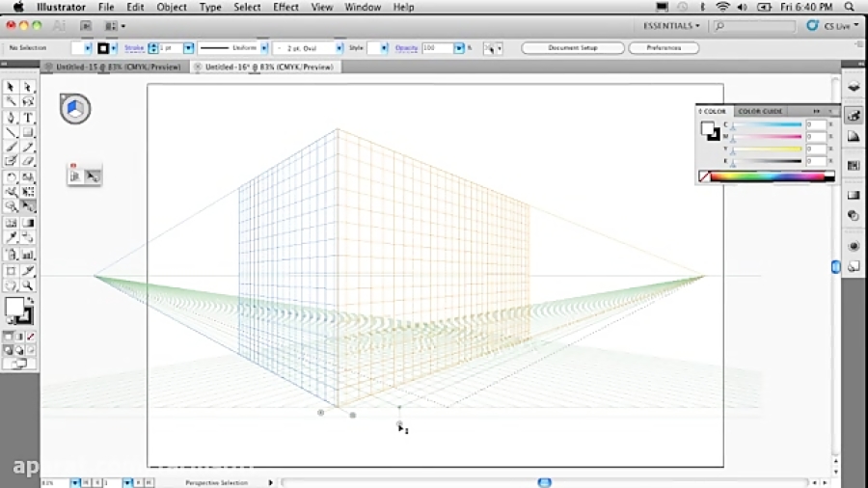Viewport: 868px width, 488px height.
Task: Click the perspective plane switching widget
Action: tap(75, 108)
